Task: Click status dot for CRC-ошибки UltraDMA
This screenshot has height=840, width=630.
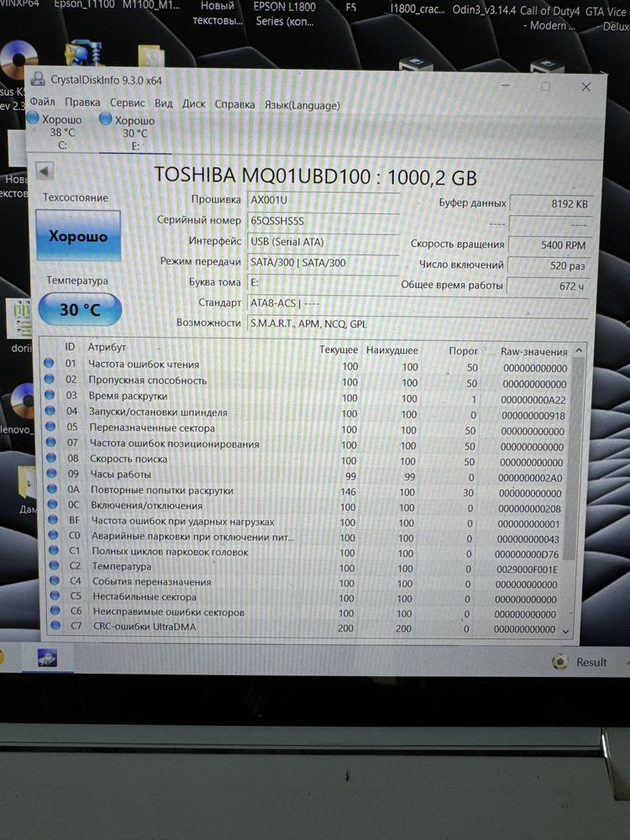Action: point(55,625)
